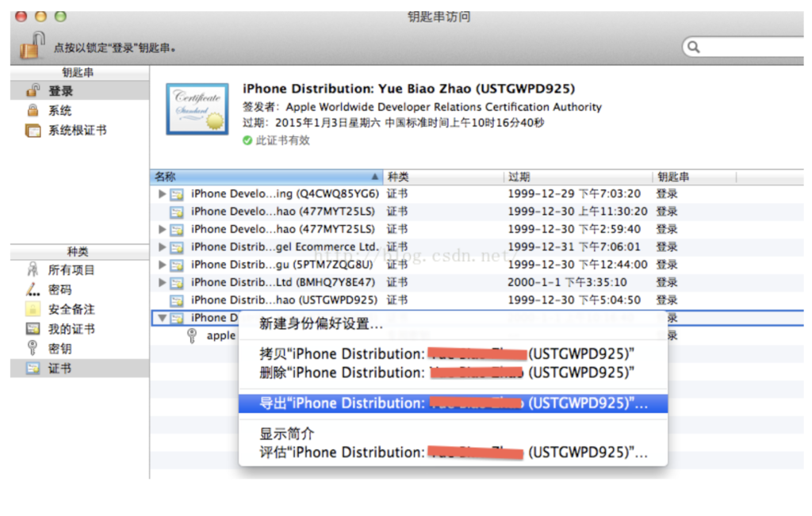Choose 导出 iPhone Distribution menu item
Viewport: 812px width, 516px height.
[x=453, y=403]
